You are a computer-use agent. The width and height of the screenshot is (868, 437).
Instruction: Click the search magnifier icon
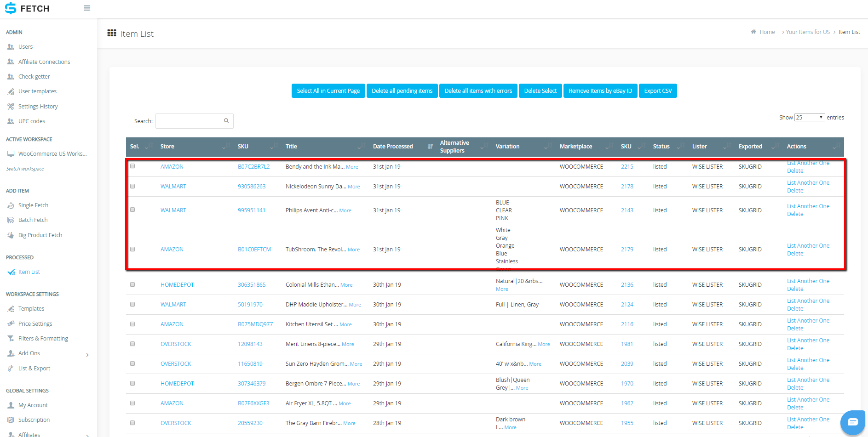[x=226, y=121]
